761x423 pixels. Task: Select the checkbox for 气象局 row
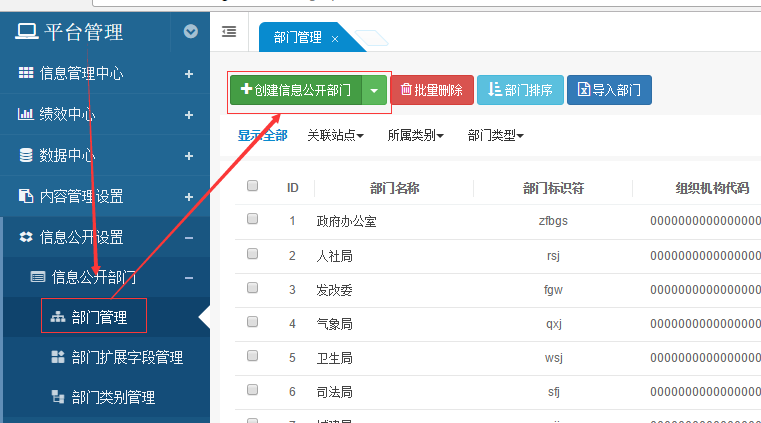point(252,321)
